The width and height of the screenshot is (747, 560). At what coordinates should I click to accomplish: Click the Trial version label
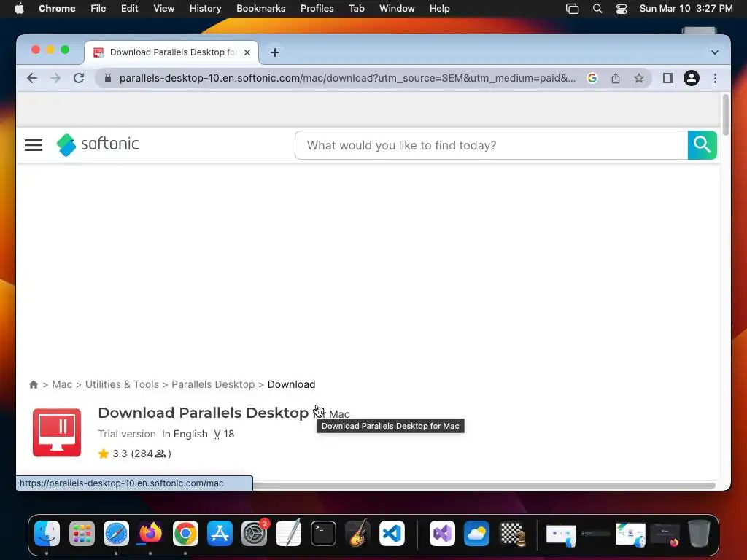[x=127, y=434]
